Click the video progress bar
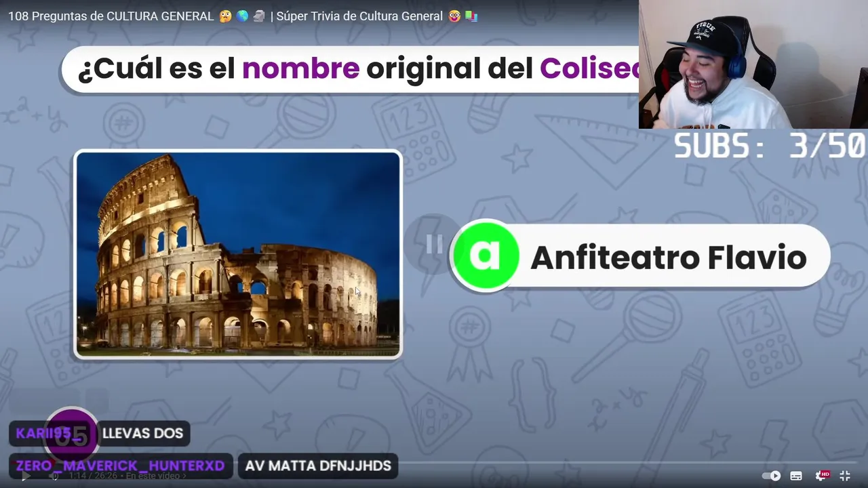This screenshot has height=488, width=868. (434, 464)
